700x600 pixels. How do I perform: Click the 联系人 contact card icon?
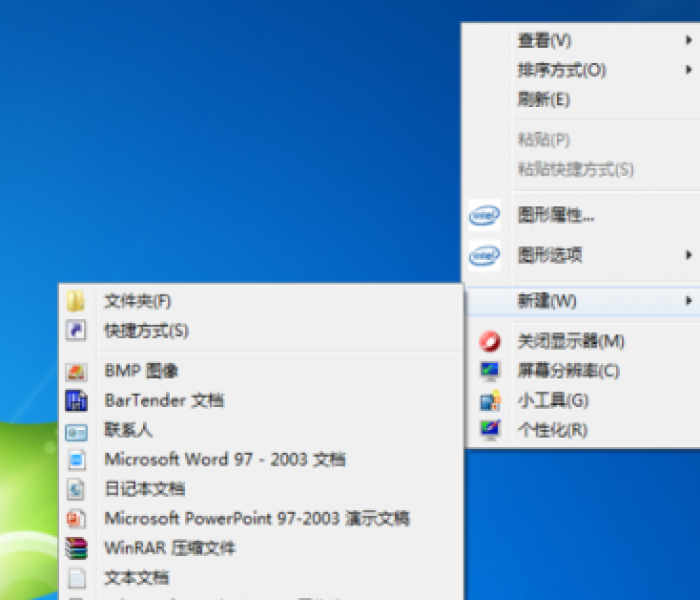tap(76, 431)
